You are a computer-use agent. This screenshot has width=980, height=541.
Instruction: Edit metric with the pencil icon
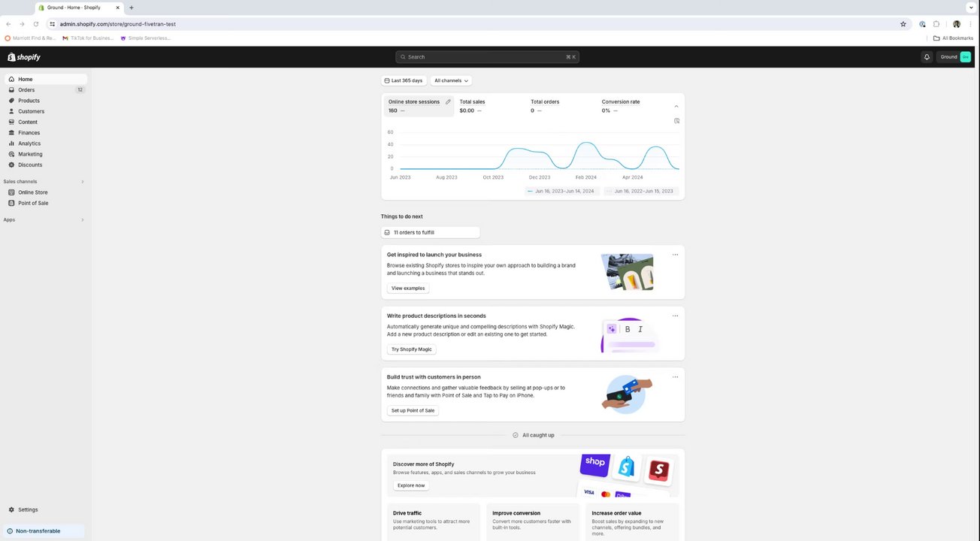tap(448, 101)
